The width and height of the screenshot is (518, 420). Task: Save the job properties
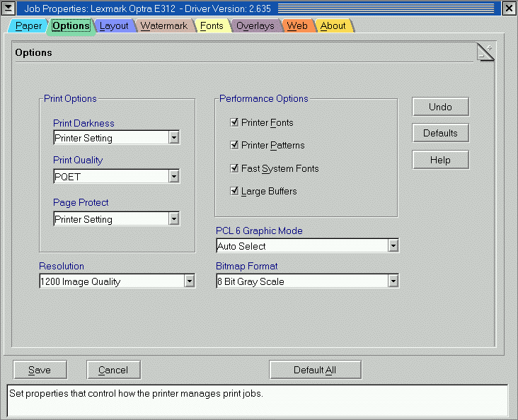pyautogui.click(x=40, y=370)
